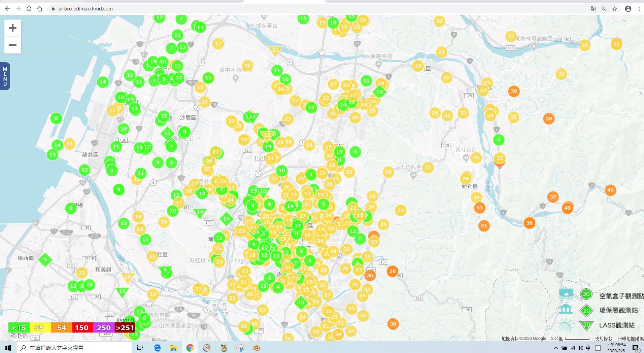Click the Google logo on the map

[15, 336]
